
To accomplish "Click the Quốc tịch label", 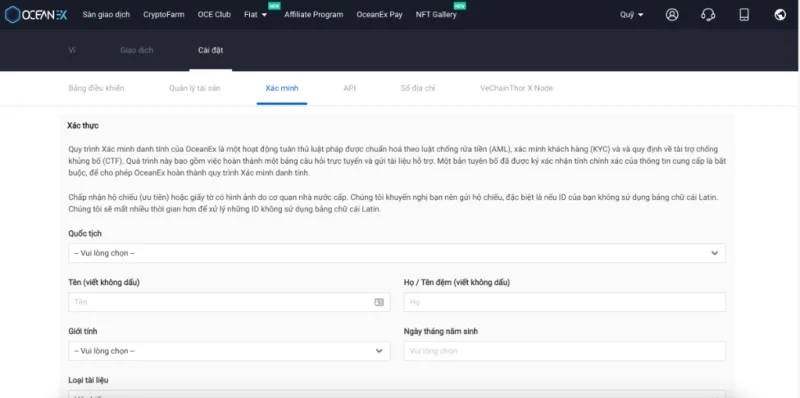I will pyautogui.click(x=85, y=233).
